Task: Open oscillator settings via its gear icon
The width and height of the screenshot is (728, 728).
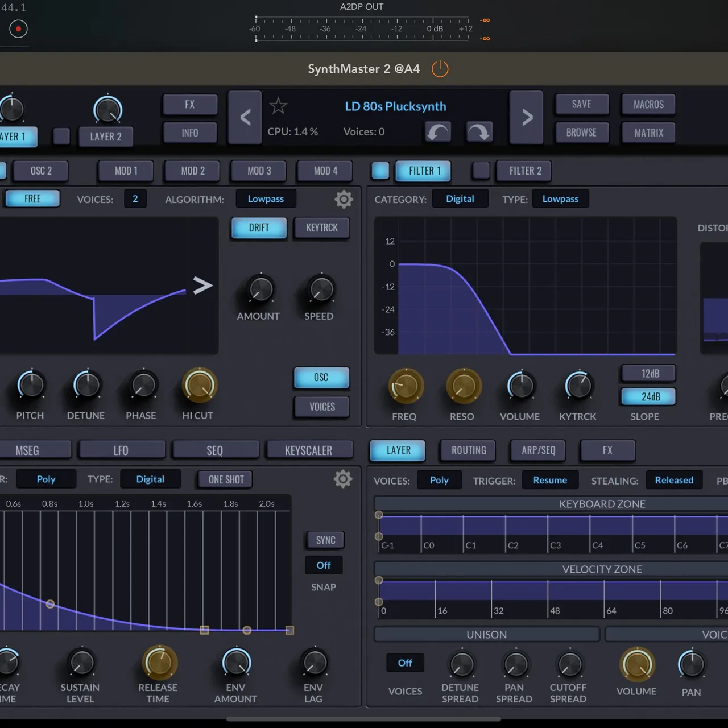Action: [x=343, y=199]
